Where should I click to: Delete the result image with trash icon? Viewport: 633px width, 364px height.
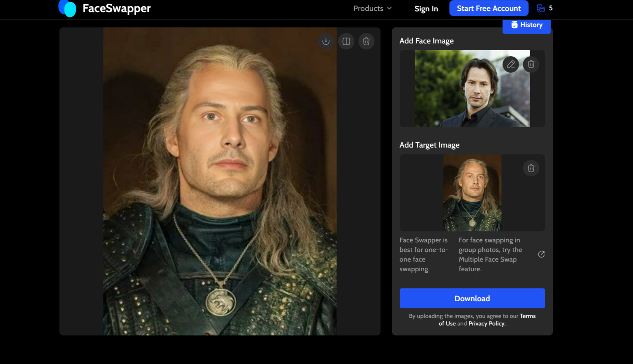point(366,41)
